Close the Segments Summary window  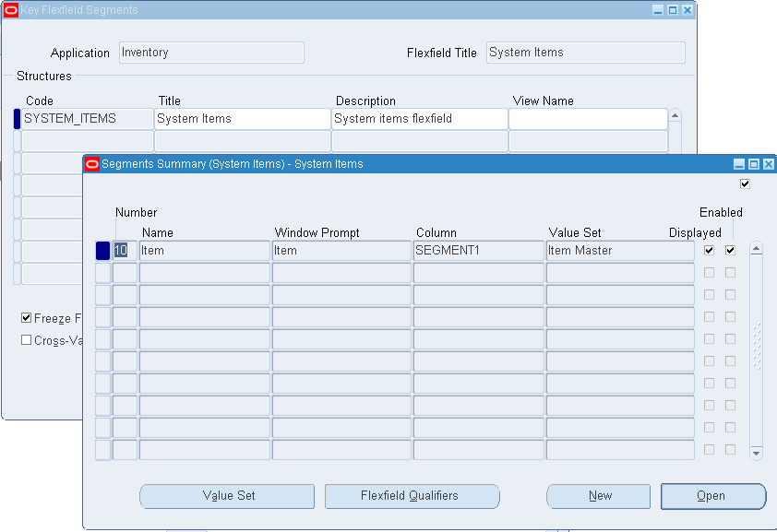pos(768,164)
